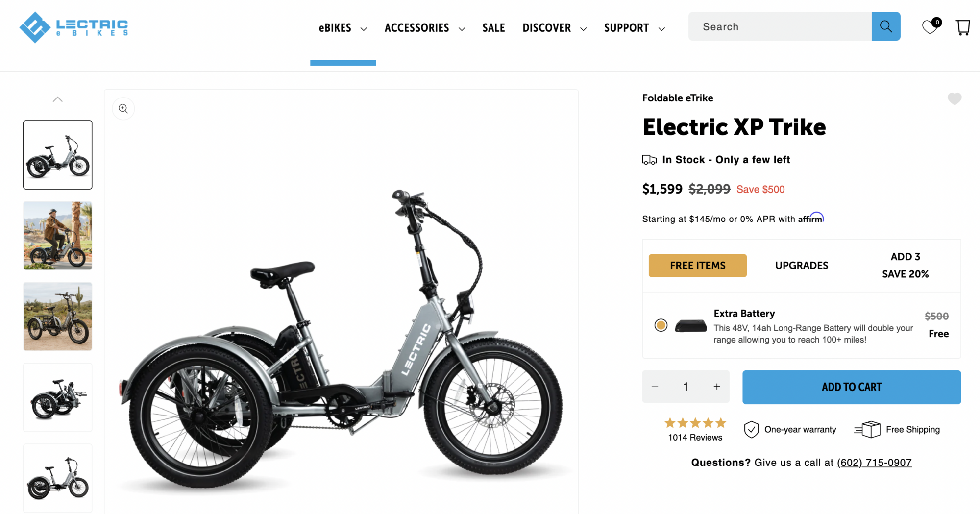Viewport: 980px width, 514px height.
Task: Select the Extra Battery radio option
Action: (x=661, y=325)
